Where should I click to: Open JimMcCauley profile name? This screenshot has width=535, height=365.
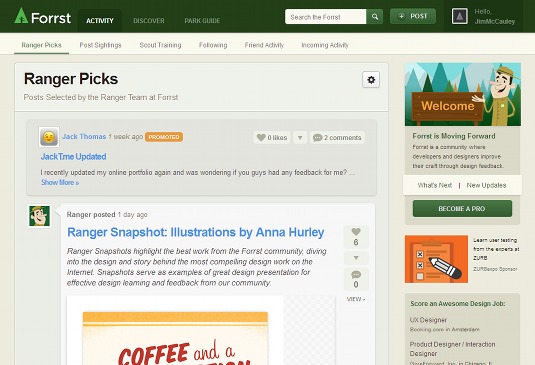494,21
